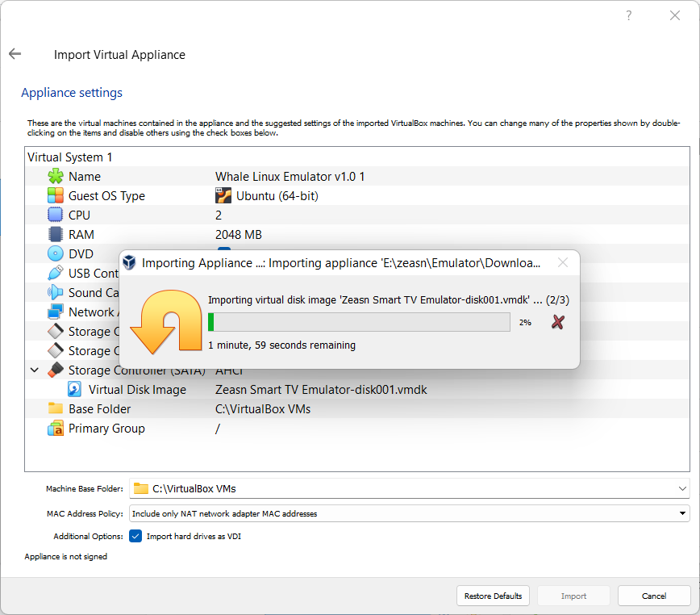The image size is (700, 615).
Task: Click the VirtualBox cube icon in progress dialog
Action: [x=129, y=262]
